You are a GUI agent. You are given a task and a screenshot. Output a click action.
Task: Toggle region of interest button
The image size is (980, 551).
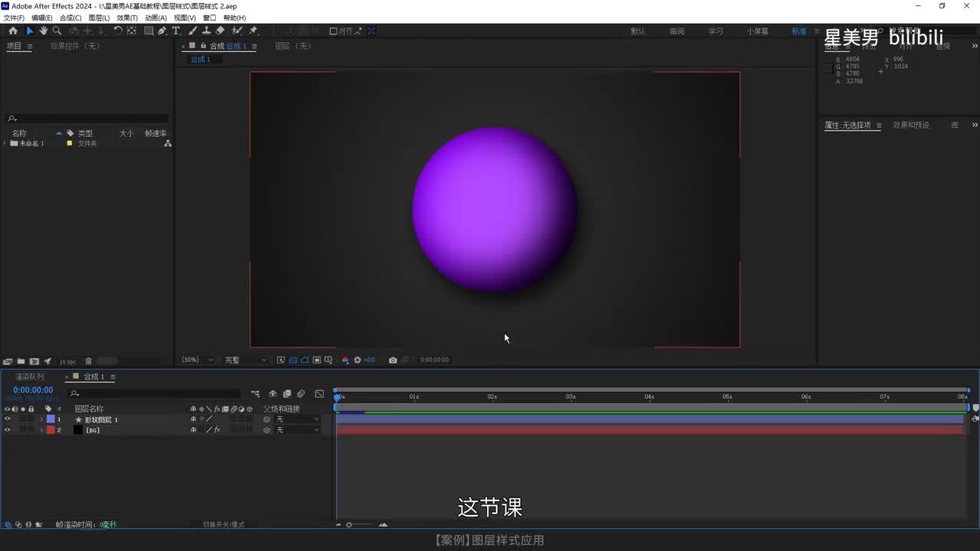pos(316,360)
